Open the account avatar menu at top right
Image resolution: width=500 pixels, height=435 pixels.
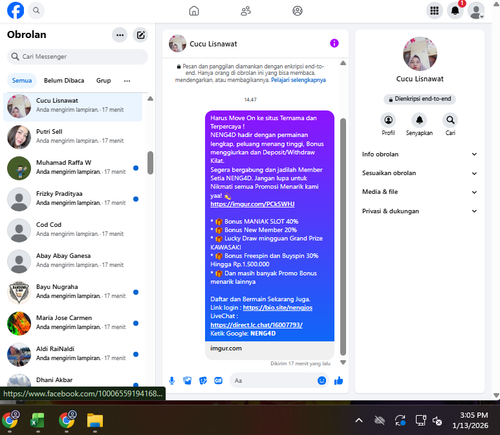tap(476, 11)
